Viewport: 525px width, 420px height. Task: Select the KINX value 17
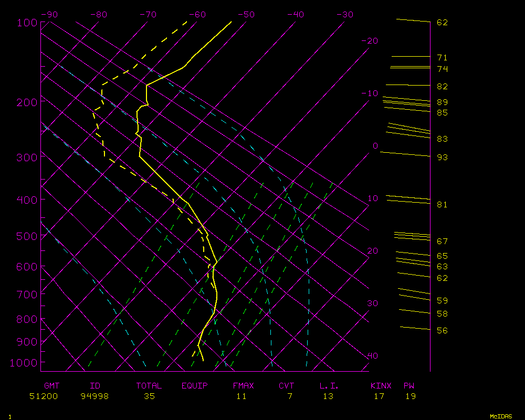tap(379, 396)
